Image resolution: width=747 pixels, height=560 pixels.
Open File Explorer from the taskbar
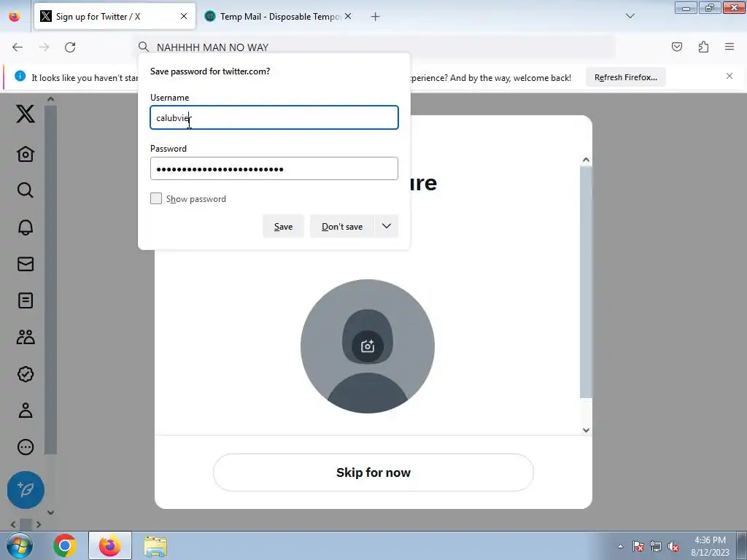click(156, 546)
